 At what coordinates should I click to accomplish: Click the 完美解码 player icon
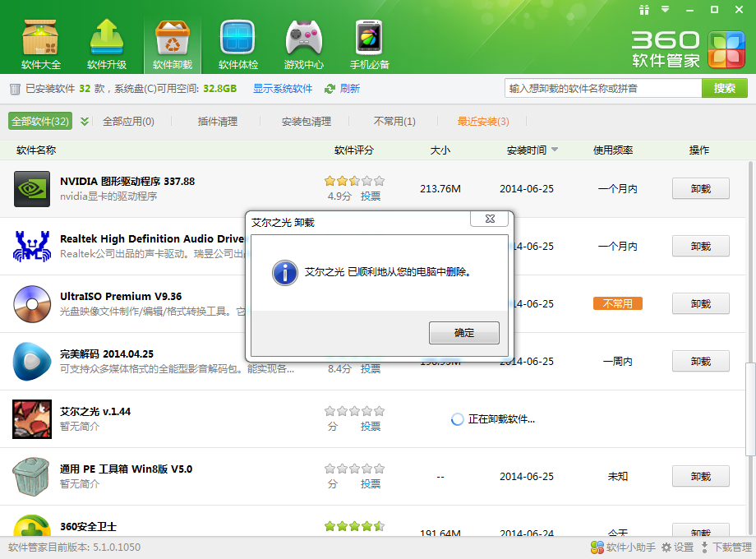(32, 361)
